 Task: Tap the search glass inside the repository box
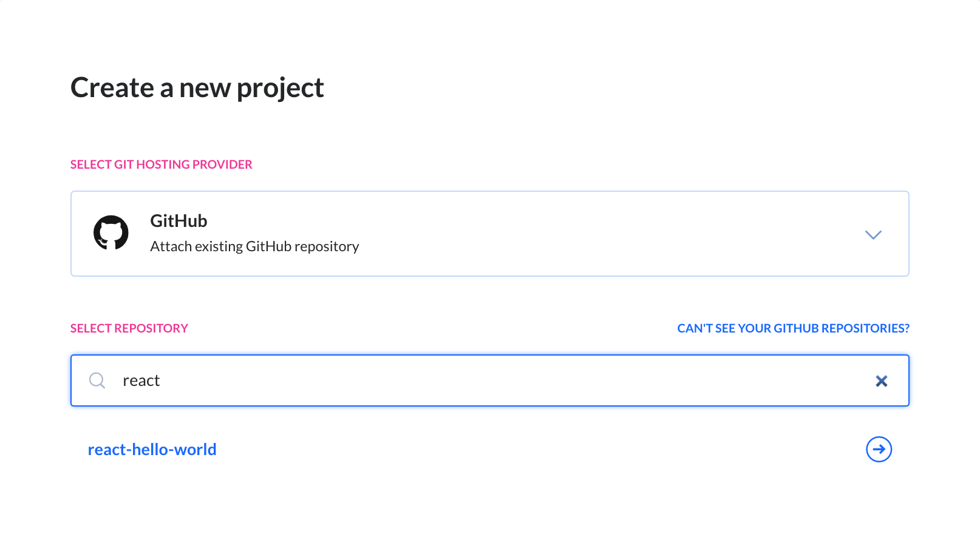pos(97,380)
